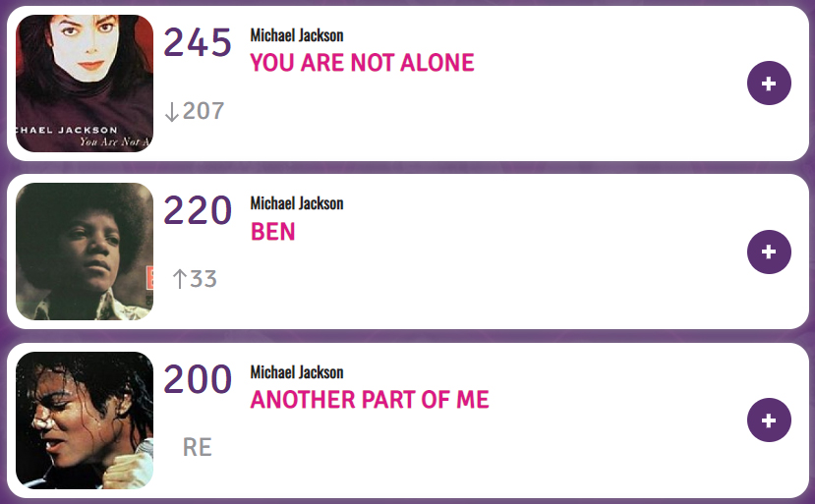Select Michael Jackson artist above You Are Not Alone
This screenshot has height=504, width=815.
point(297,35)
